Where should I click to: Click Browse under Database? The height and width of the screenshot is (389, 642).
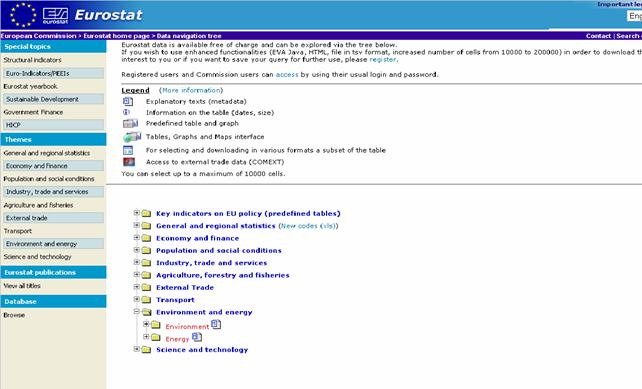click(x=14, y=315)
